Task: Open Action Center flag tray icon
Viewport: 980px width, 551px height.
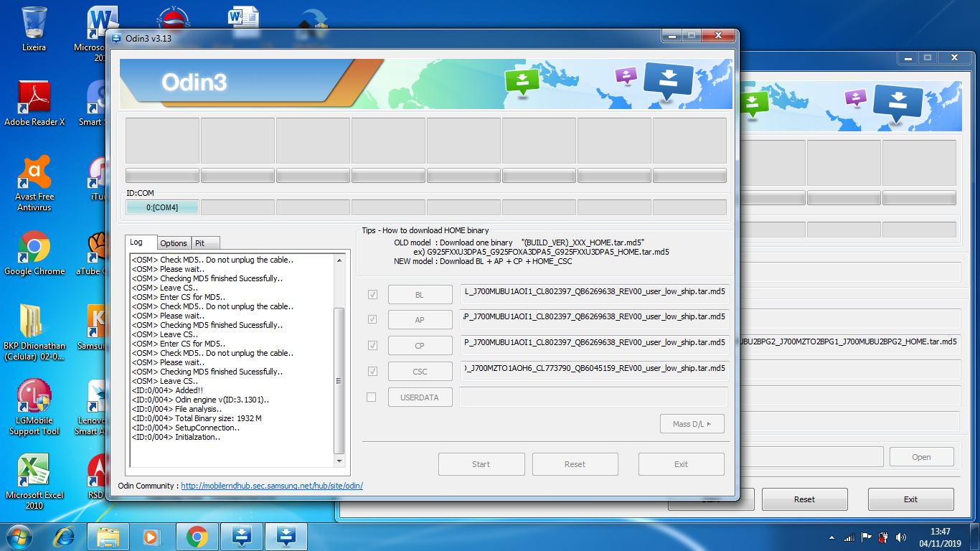Action: (867, 537)
